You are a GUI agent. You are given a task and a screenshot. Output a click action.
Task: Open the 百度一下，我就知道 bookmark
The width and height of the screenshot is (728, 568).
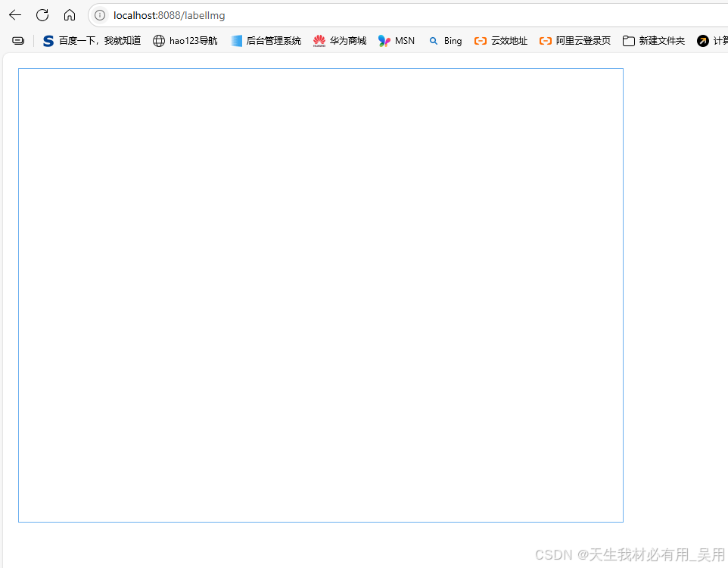(x=92, y=41)
